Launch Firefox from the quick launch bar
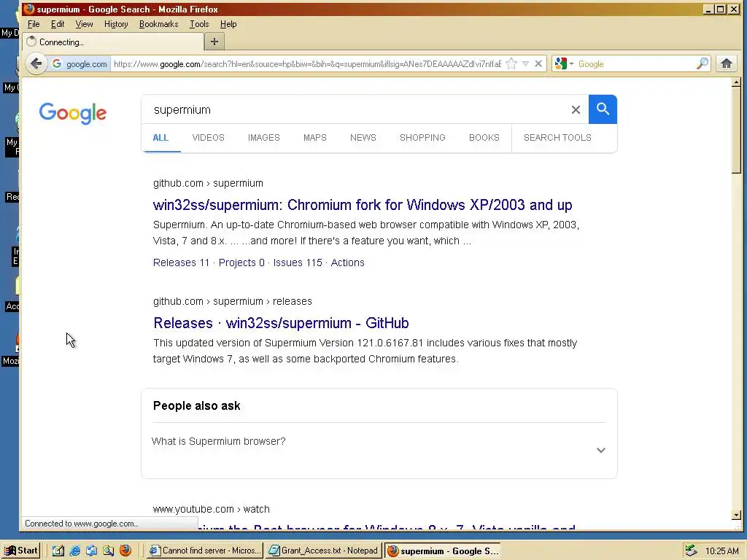This screenshot has width=747, height=560. tap(125, 551)
